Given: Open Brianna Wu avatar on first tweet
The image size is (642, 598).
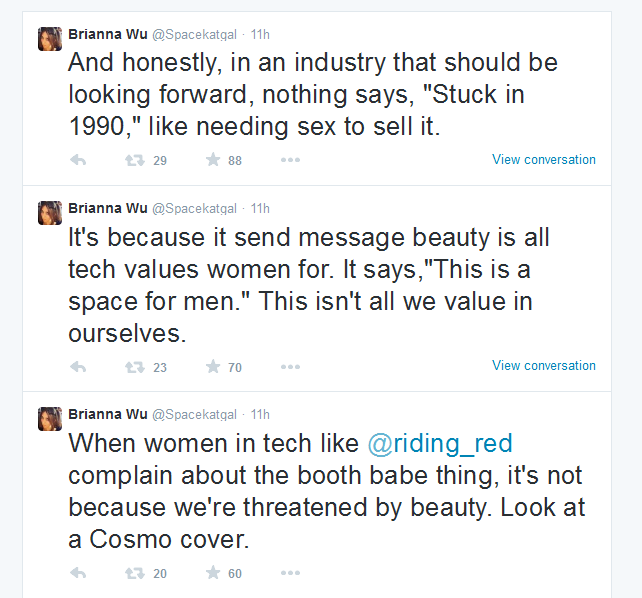Looking at the screenshot, I should point(50,39).
